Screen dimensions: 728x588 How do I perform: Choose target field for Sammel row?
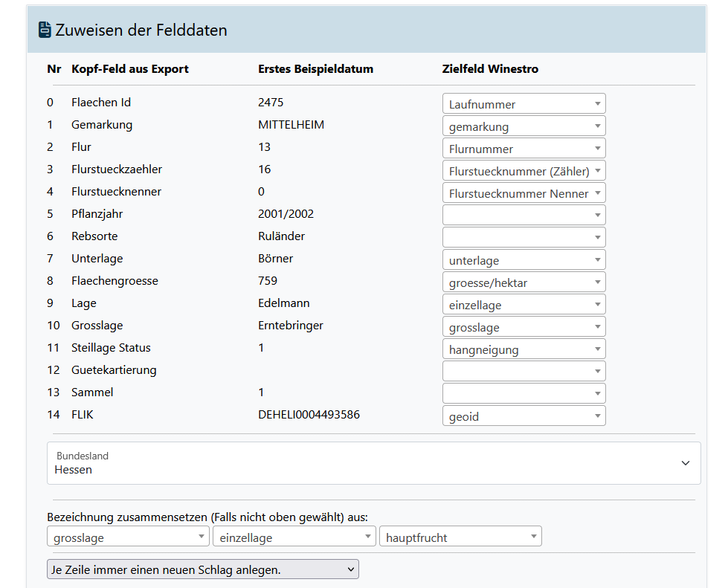coord(524,394)
